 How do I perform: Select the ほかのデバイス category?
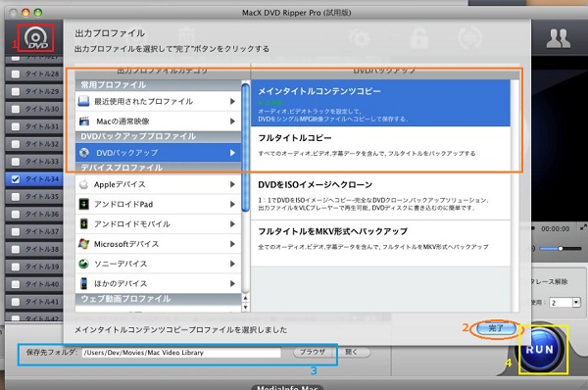pyautogui.click(x=158, y=283)
